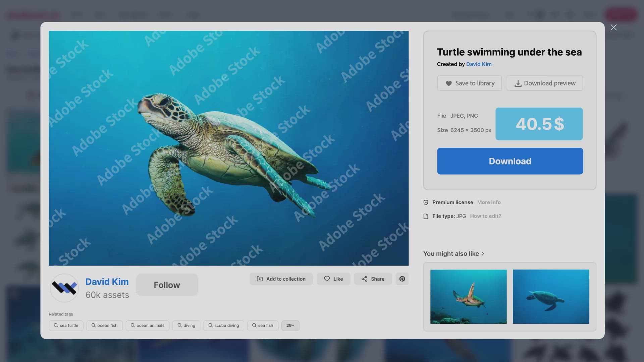
Task: Click the Pinterest share icon
Action: (402, 279)
